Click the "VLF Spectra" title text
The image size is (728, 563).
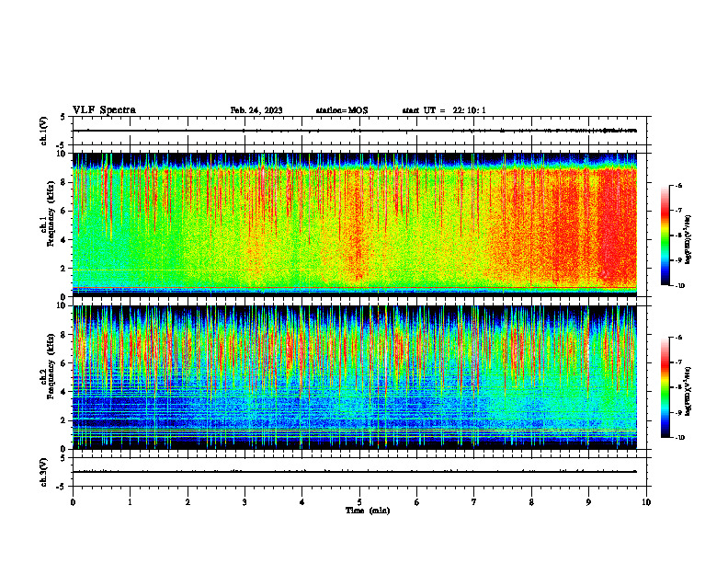[104, 110]
